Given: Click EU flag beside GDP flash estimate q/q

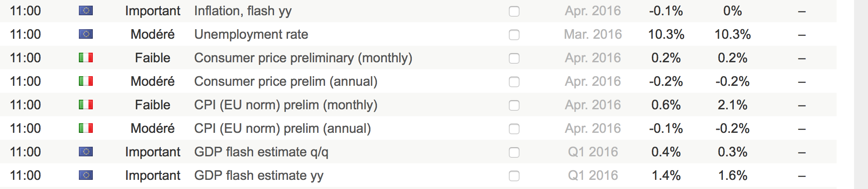Looking at the screenshot, I should pos(86,152).
